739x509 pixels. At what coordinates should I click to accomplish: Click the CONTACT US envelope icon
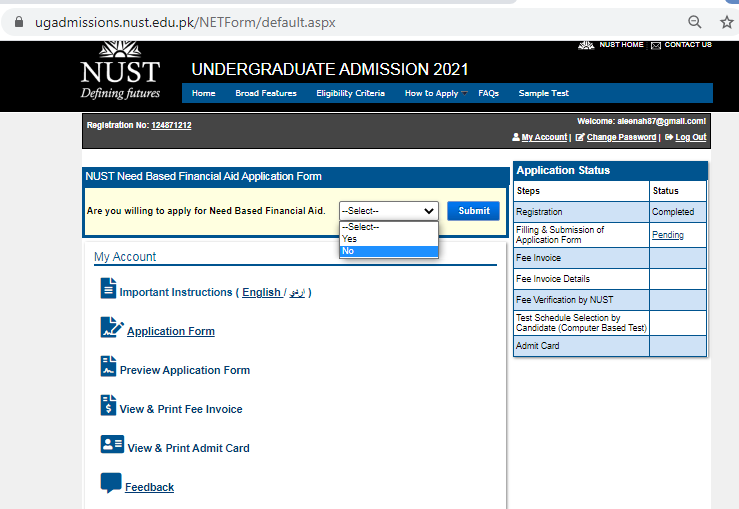[x=656, y=45]
